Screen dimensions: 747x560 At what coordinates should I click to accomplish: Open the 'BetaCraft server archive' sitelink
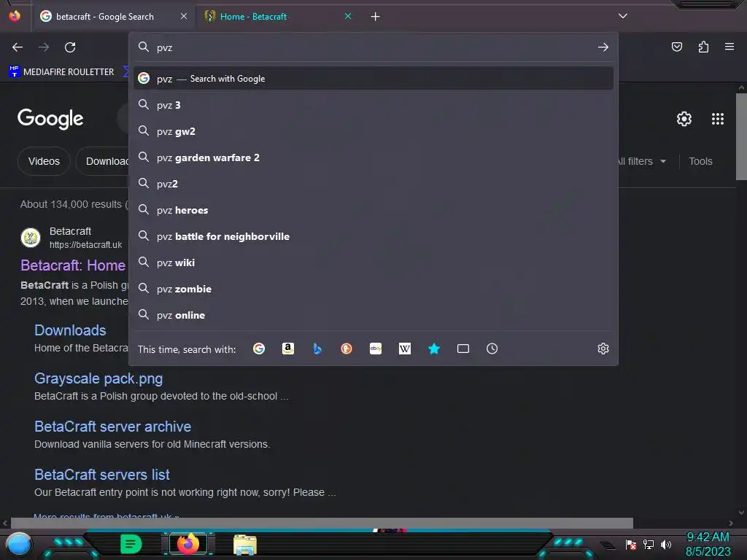tap(113, 426)
